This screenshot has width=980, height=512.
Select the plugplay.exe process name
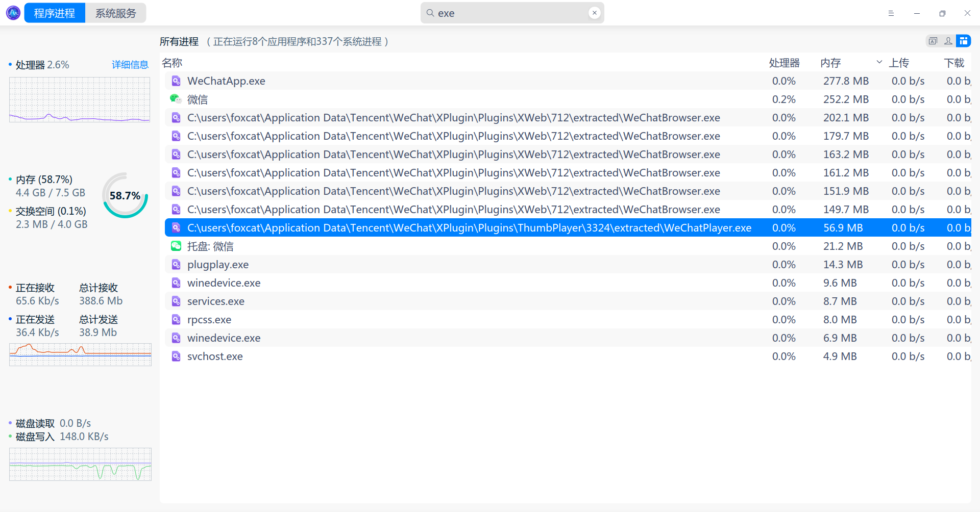point(218,265)
